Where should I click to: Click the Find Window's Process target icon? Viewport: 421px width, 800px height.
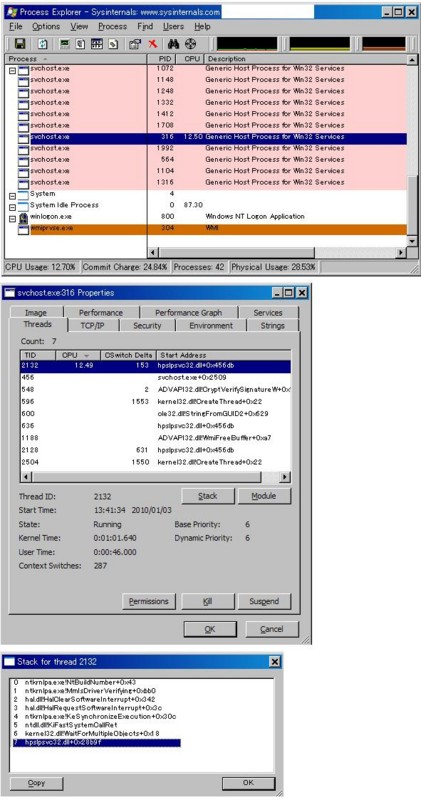(x=190, y=44)
